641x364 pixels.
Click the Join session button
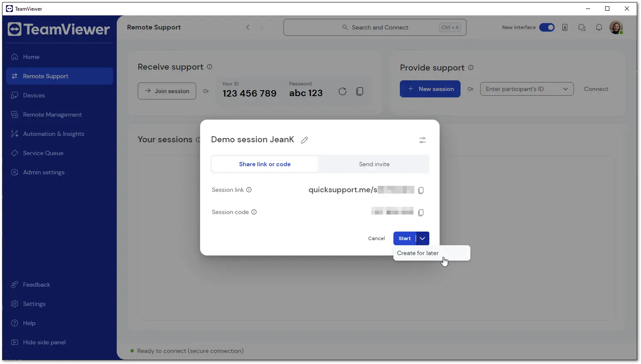(167, 91)
